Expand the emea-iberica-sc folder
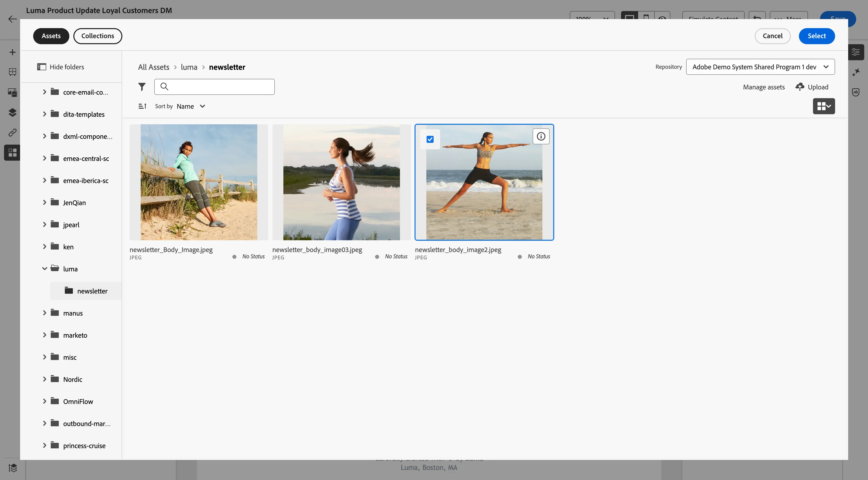This screenshot has height=480, width=868. (x=44, y=181)
